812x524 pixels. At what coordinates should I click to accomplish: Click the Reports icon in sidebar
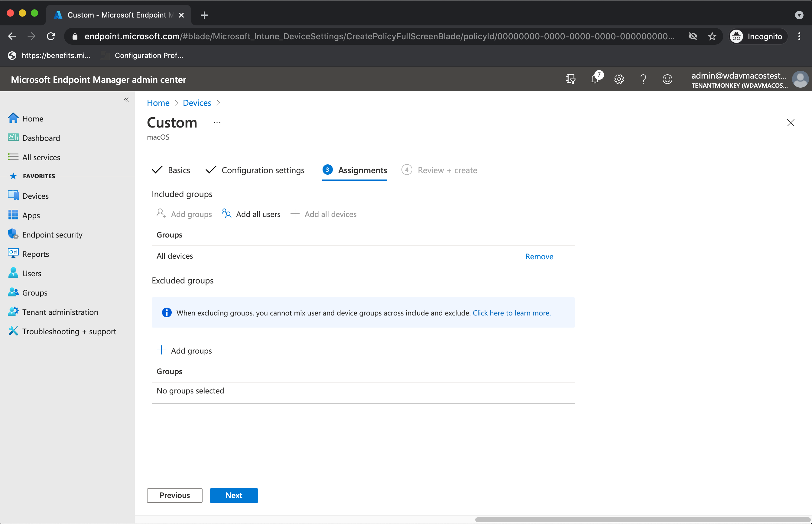(x=13, y=253)
